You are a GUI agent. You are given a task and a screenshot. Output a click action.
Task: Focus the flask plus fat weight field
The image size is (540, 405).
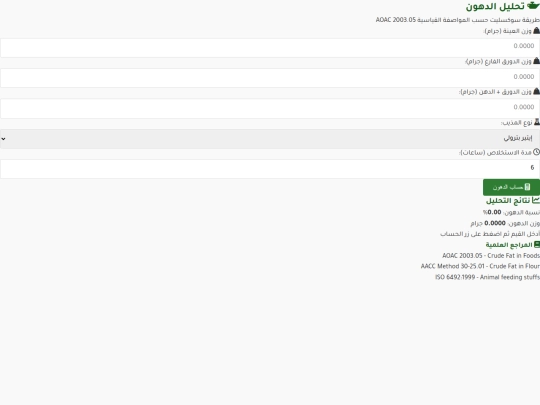[270, 108]
